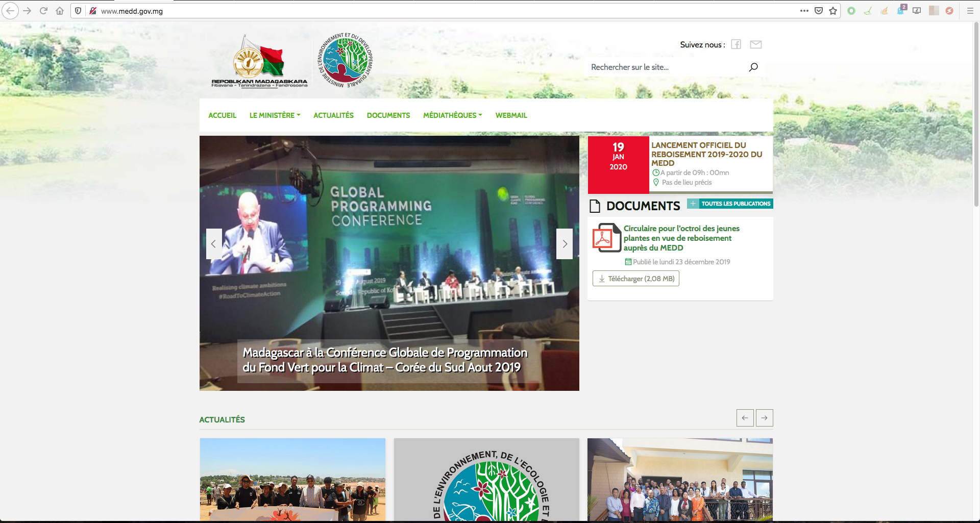980x523 pixels.
Task: Open the Firefox hamburger menu
Action: coord(970,11)
